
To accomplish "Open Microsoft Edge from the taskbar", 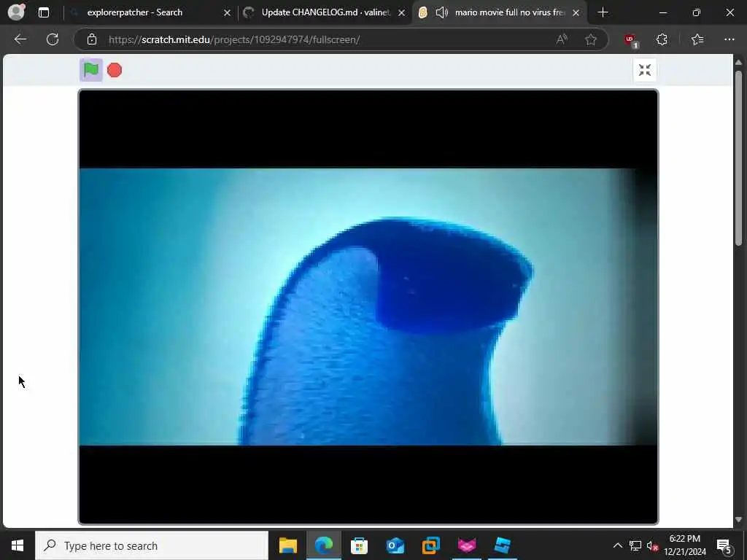I will [x=323, y=545].
